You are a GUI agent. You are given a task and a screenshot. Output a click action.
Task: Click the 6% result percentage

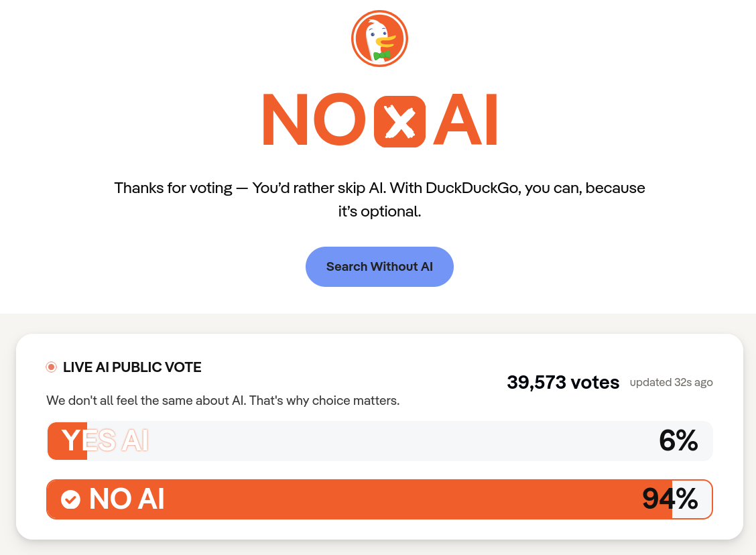click(678, 441)
